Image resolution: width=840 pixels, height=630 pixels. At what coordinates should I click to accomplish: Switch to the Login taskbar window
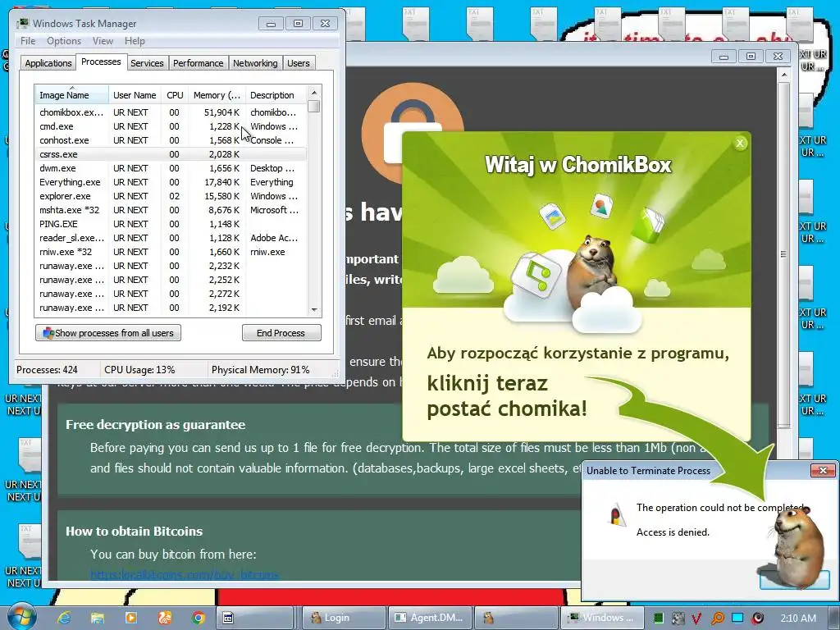[344, 618]
